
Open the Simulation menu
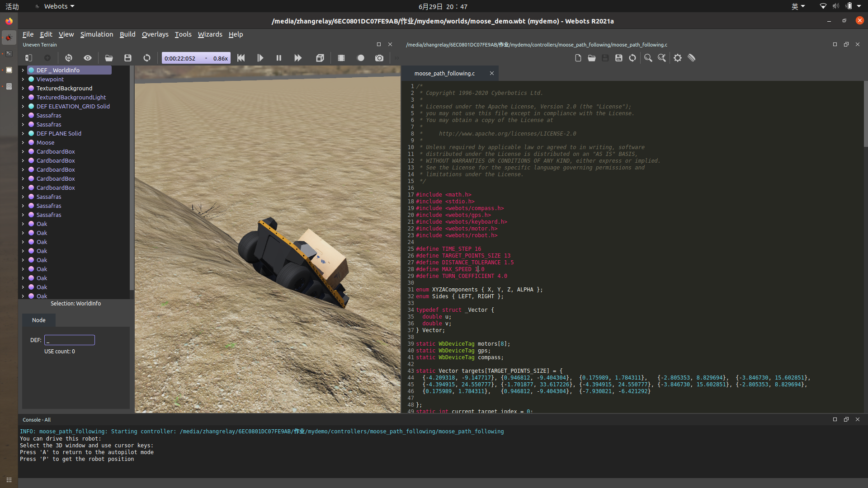click(96, 34)
